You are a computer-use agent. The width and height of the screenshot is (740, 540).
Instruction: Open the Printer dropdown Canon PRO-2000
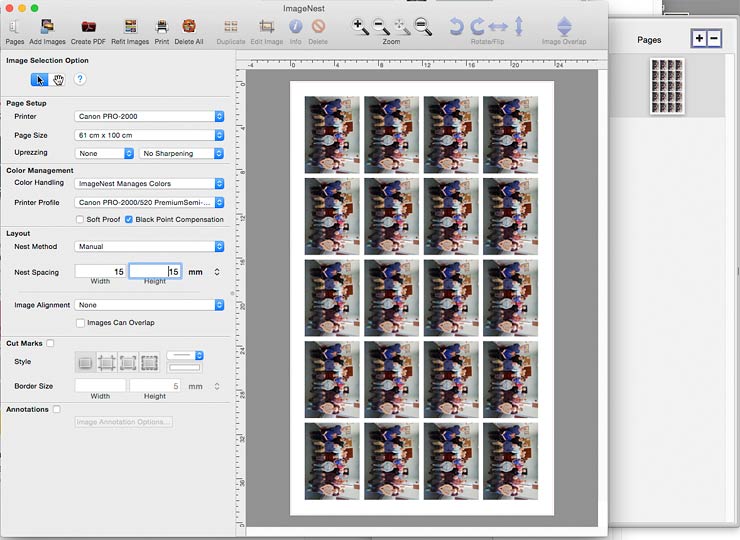point(149,116)
